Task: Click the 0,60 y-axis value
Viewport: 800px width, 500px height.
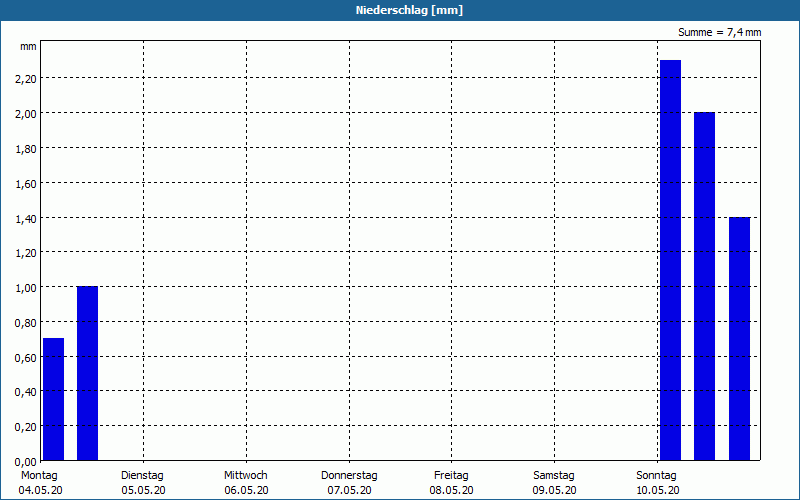Action: 25,358
